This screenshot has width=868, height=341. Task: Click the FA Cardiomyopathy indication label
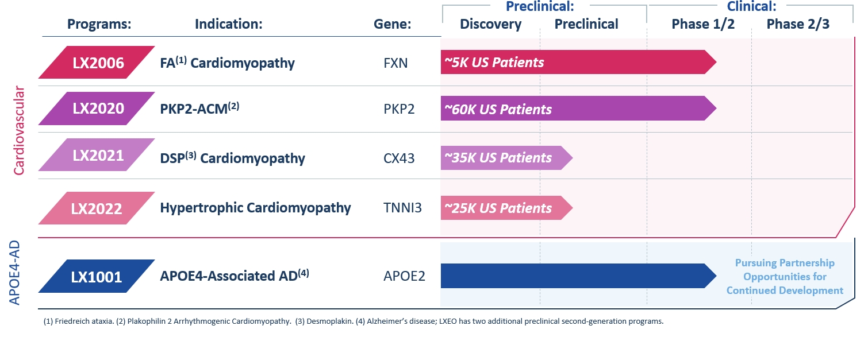227,63
